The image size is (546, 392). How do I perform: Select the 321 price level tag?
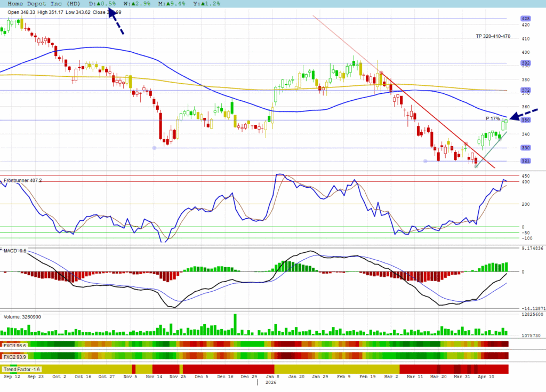525,161
